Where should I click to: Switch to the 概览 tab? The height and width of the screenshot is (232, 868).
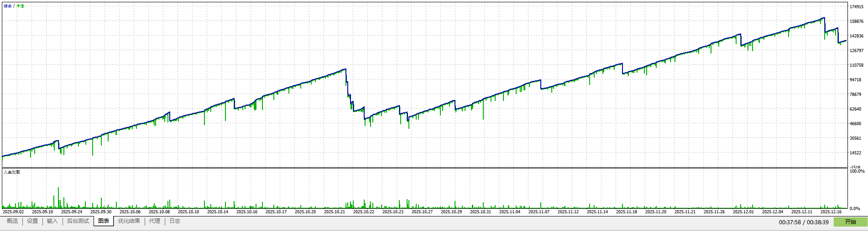coord(12,221)
